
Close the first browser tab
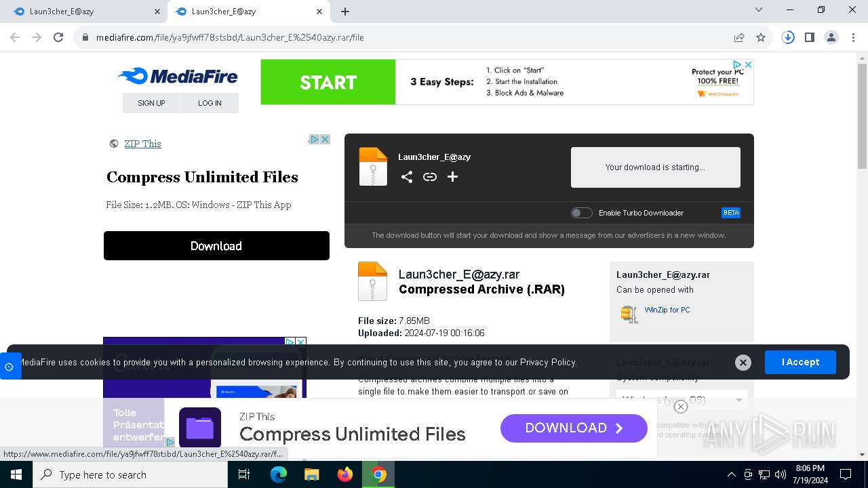click(157, 12)
